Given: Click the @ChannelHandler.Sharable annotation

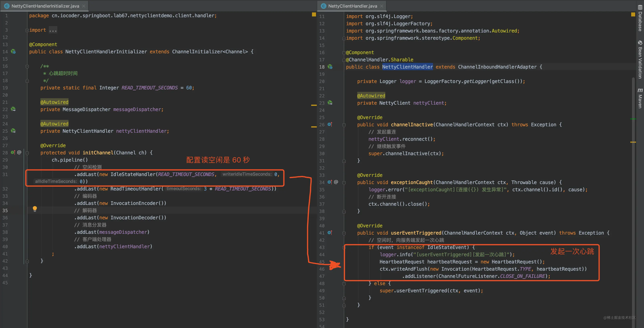Looking at the screenshot, I should 379,60.
